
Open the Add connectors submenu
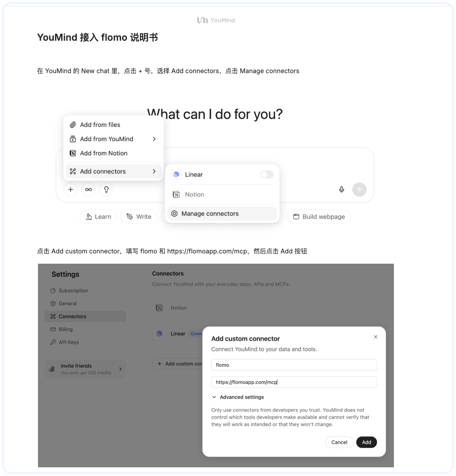114,171
